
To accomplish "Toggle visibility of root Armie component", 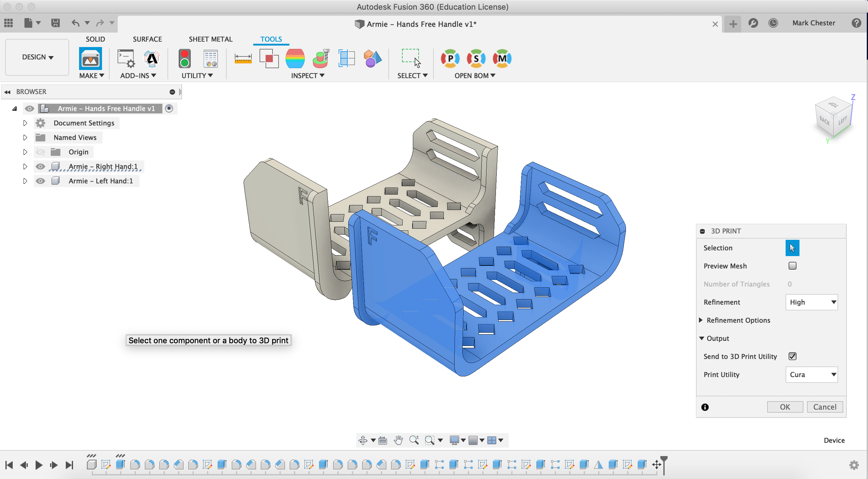I will (30, 109).
